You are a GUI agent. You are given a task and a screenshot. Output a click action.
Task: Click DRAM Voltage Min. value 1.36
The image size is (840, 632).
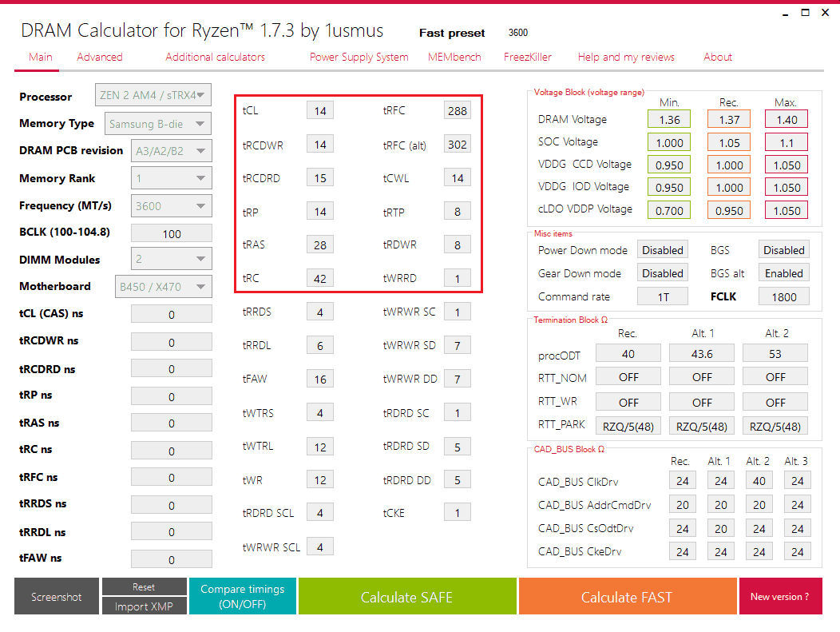(669, 120)
